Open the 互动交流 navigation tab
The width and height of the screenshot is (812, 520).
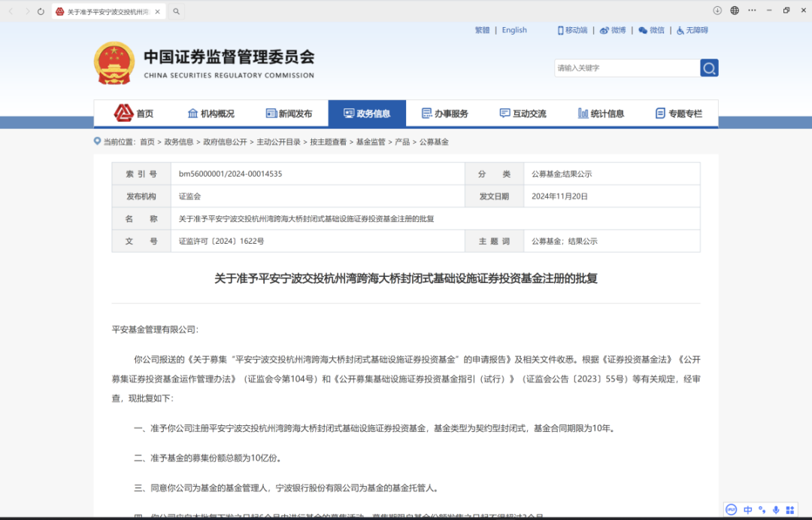coord(523,113)
